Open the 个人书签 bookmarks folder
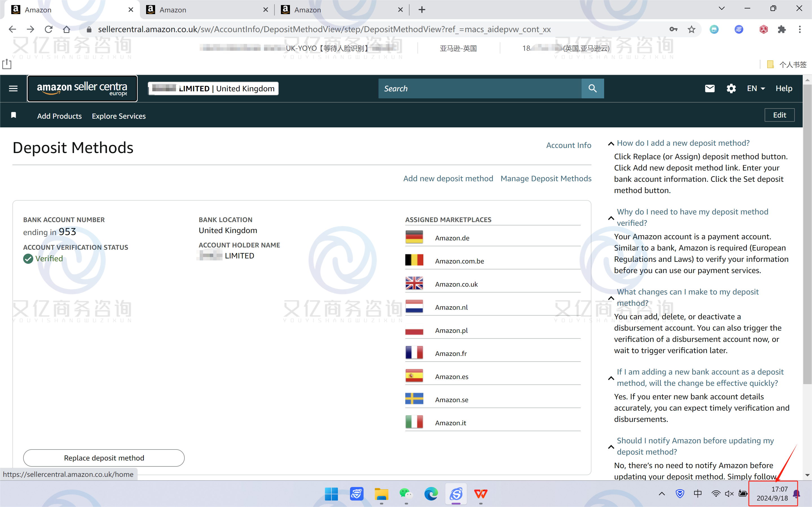The height and width of the screenshot is (507, 812). 787,64
